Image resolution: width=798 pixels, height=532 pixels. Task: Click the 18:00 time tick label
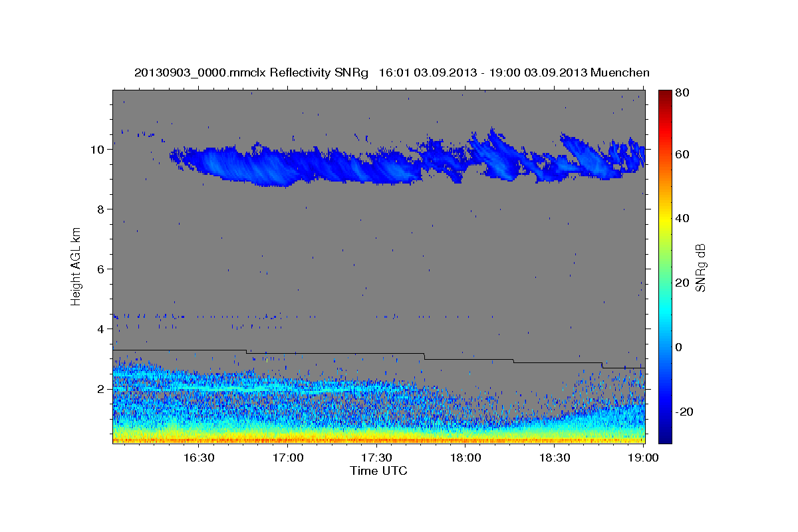[x=465, y=458]
